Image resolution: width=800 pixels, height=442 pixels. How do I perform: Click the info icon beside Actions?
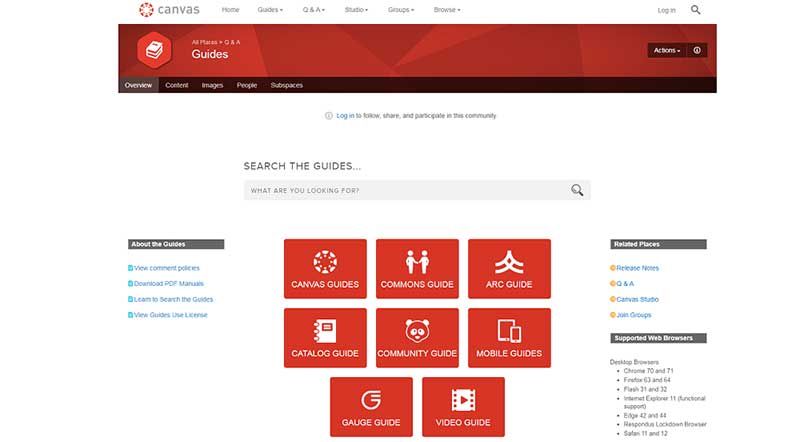[x=697, y=50]
